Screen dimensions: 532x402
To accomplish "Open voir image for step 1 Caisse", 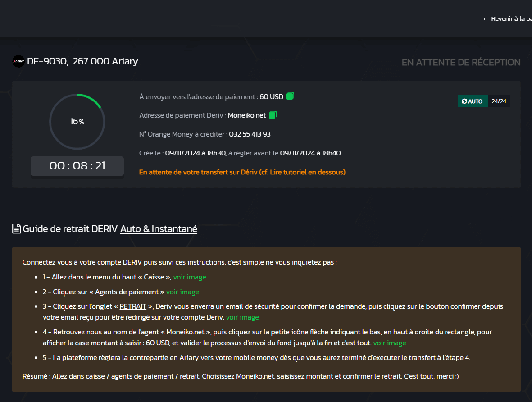I will pyautogui.click(x=190, y=277).
